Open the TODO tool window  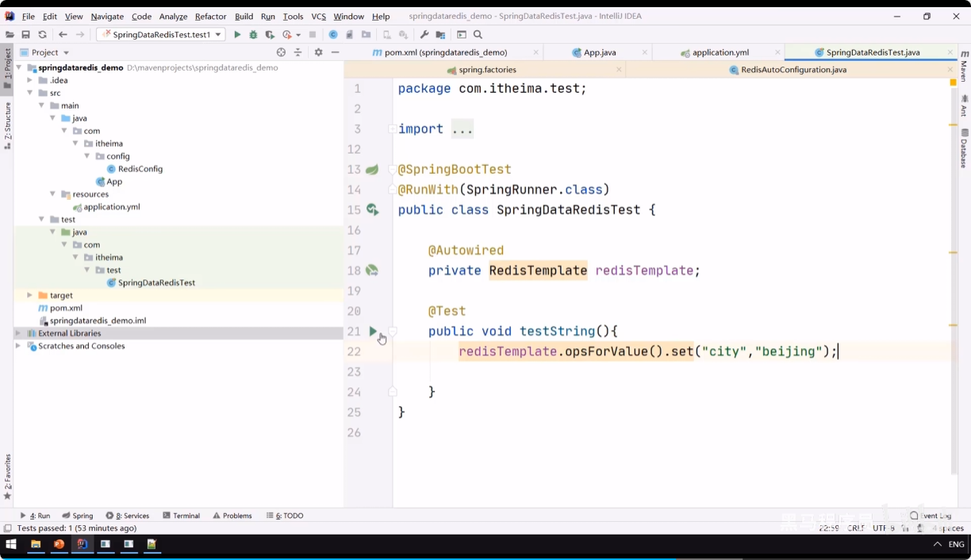point(285,516)
